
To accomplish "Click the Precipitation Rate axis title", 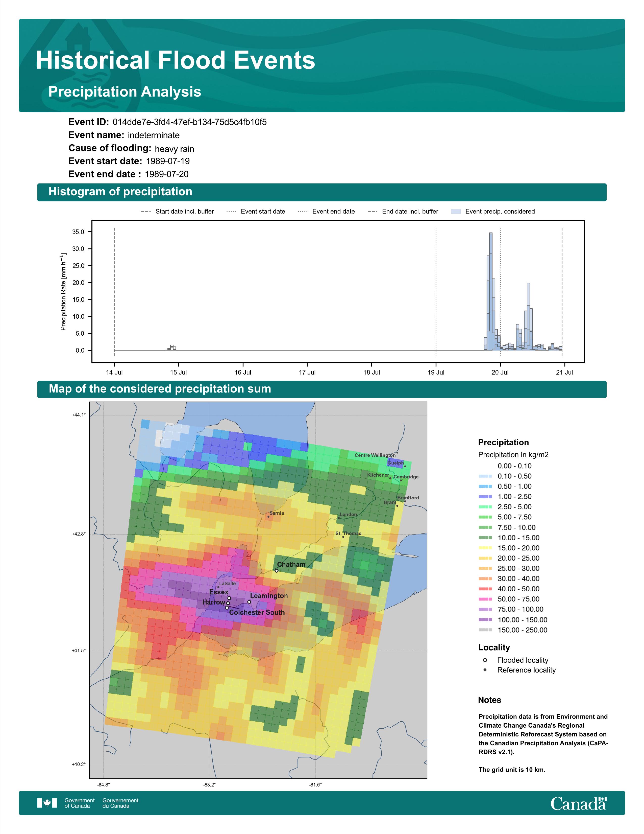I will [63, 291].
